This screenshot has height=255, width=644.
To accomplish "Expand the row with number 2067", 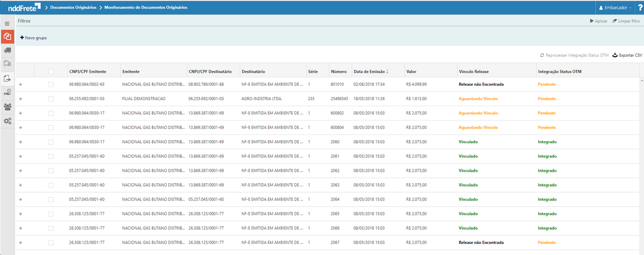I will point(21,243).
